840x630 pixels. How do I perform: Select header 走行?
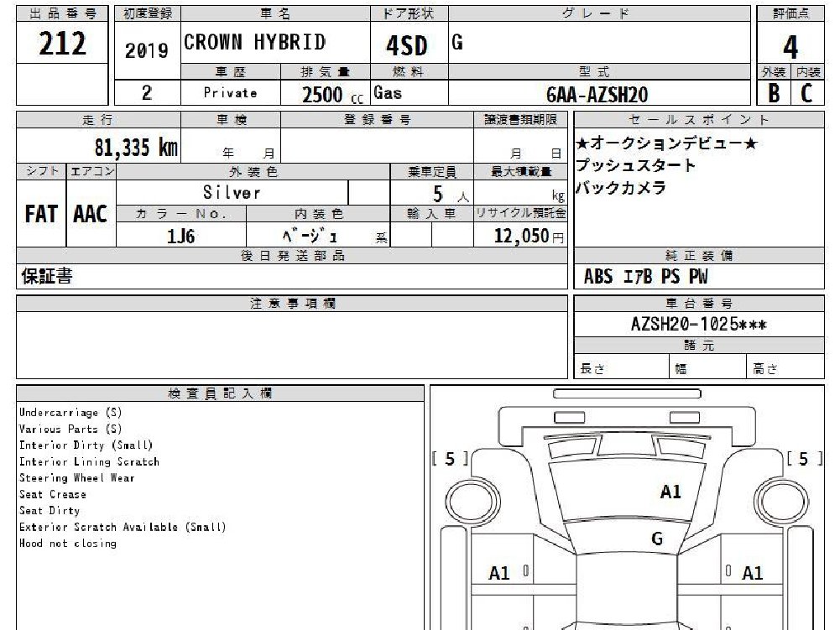(x=97, y=120)
